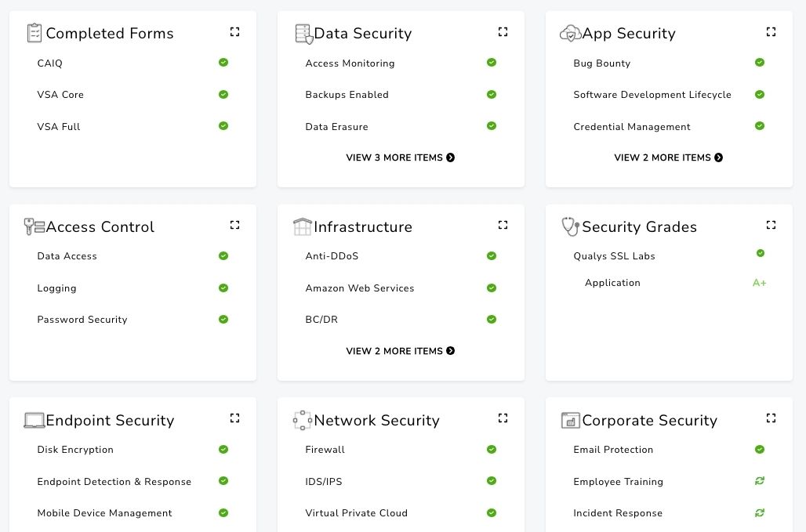View 2 more App Security items
This screenshot has height=532, width=806.
click(669, 157)
